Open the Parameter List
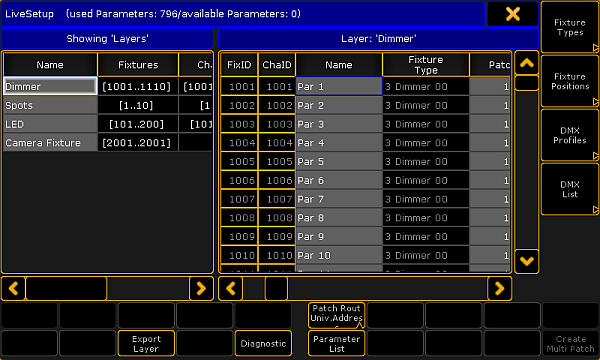 [x=336, y=344]
